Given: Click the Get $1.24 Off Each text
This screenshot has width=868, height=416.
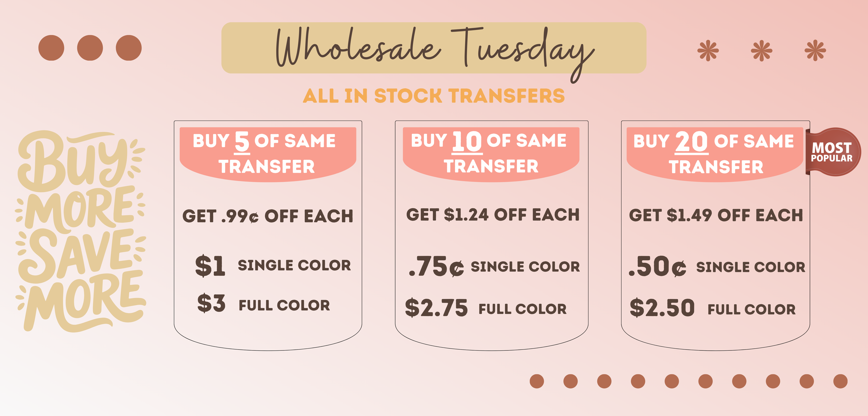Looking at the screenshot, I should pos(492,215).
